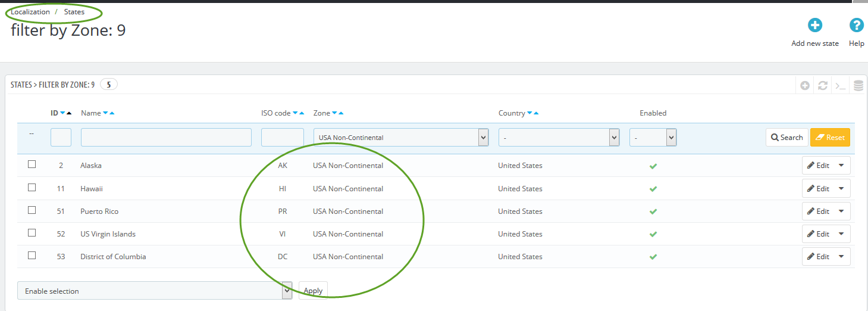868x311 pixels.
Task: Expand Edit options arrow for Puerto Rico
Action: coord(841,212)
